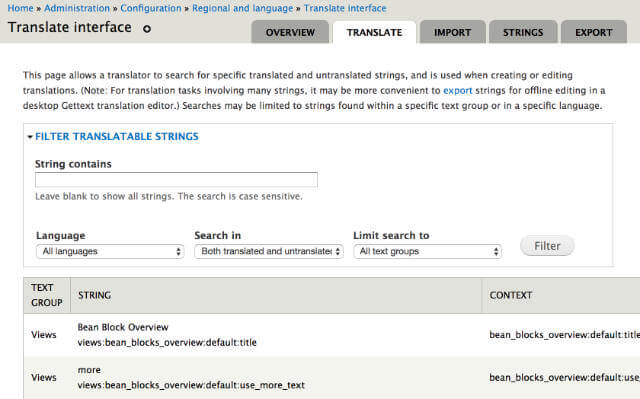Click the Filter button

547,246
